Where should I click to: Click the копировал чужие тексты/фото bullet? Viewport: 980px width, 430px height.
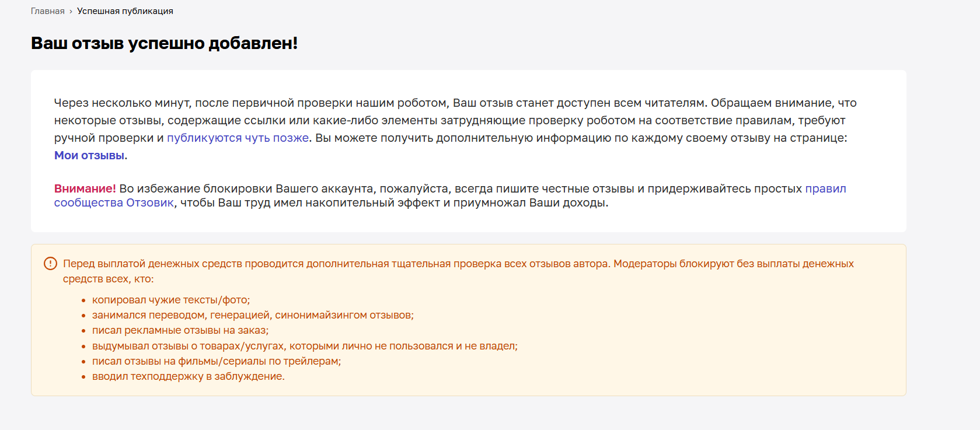click(x=171, y=300)
